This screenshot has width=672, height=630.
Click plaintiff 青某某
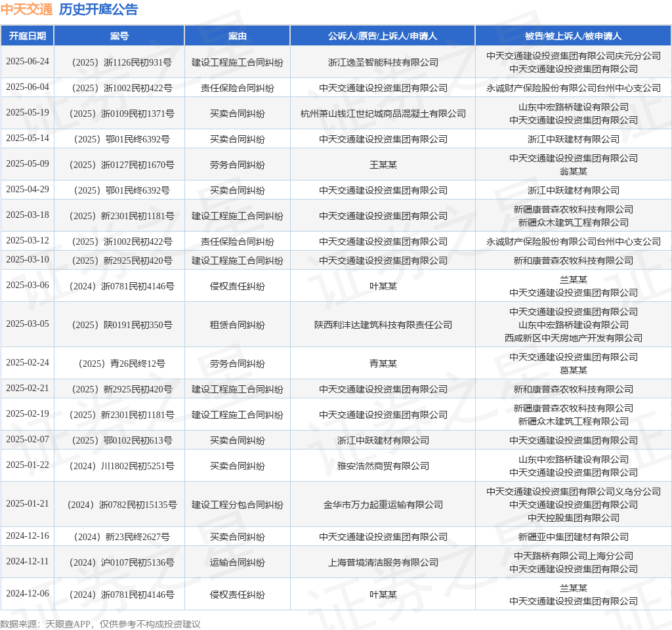pos(383,364)
